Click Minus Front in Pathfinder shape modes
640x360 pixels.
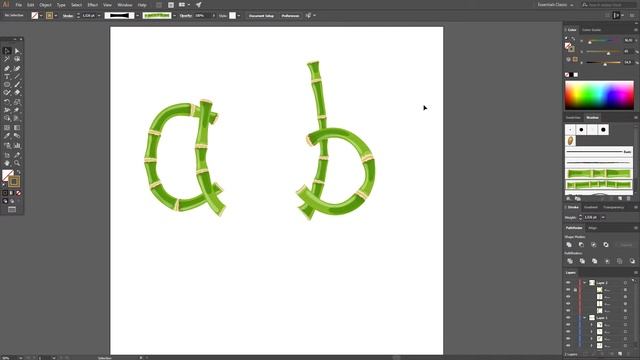581,244
